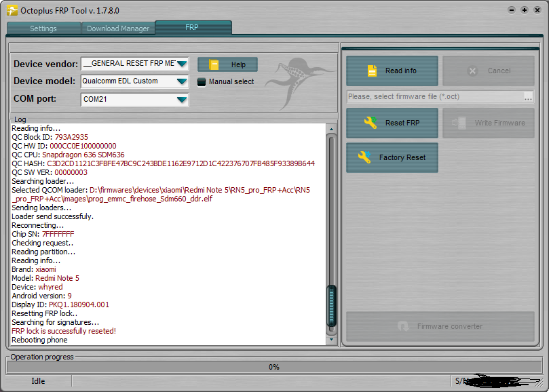The height and width of the screenshot is (392, 551).
Task: Click the 'Android version: 9' log line
Action: pyautogui.click(x=42, y=296)
